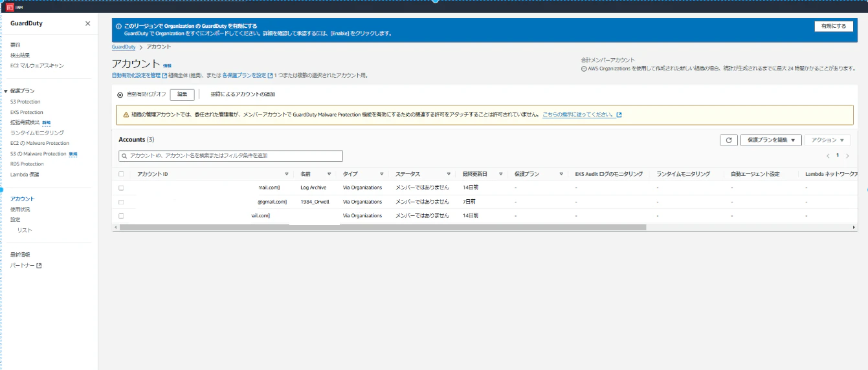The width and height of the screenshot is (868, 370).
Task: Click the warning triangle icon in the alert
Action: pos(126,114)
